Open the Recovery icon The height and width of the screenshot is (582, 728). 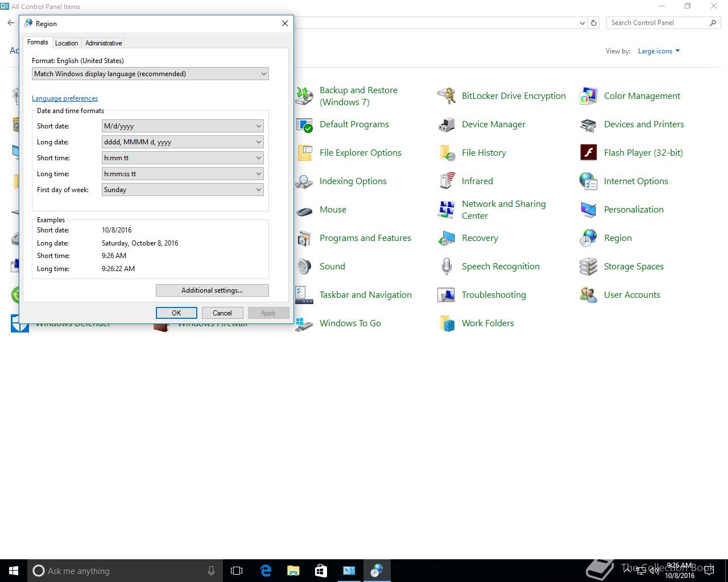[446, 238]
